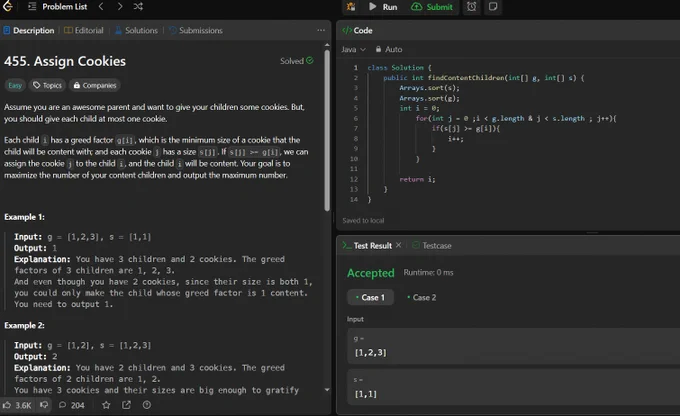Viewport: 680px width, 416px height.
Task: Click the Easy difficulty tag
Action: click(x=15, y=85)
